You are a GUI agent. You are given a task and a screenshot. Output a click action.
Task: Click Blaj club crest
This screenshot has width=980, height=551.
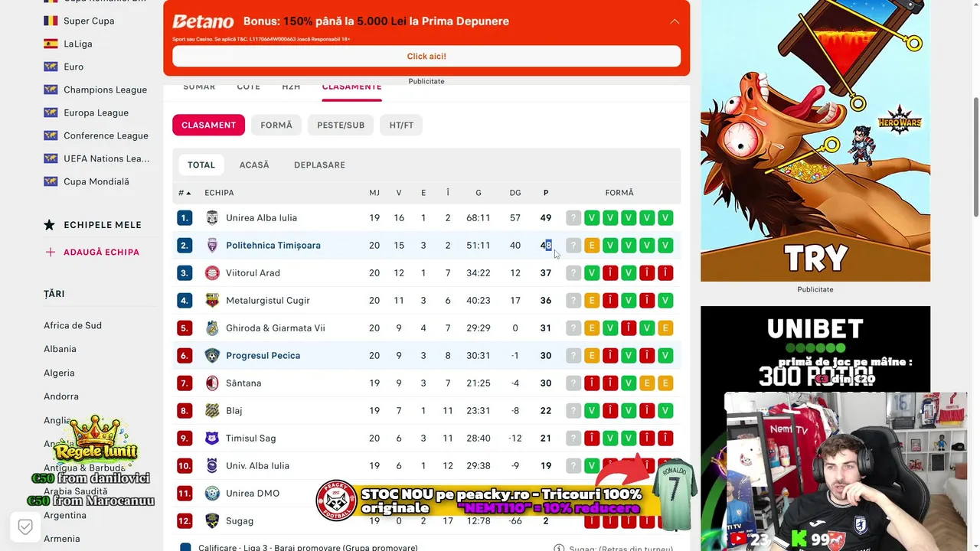click(x=212, y=411)
